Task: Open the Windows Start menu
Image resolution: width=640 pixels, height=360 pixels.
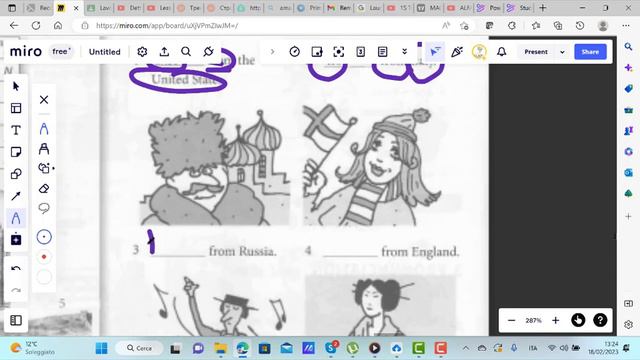Action: point(101,348)
